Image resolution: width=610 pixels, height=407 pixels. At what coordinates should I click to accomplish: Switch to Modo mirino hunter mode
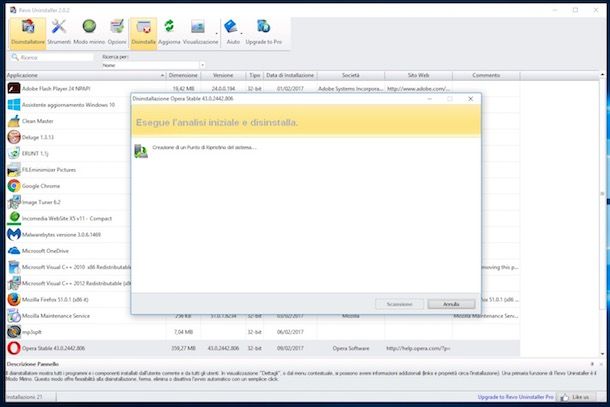pyautogui.click(x=89, y=27)
